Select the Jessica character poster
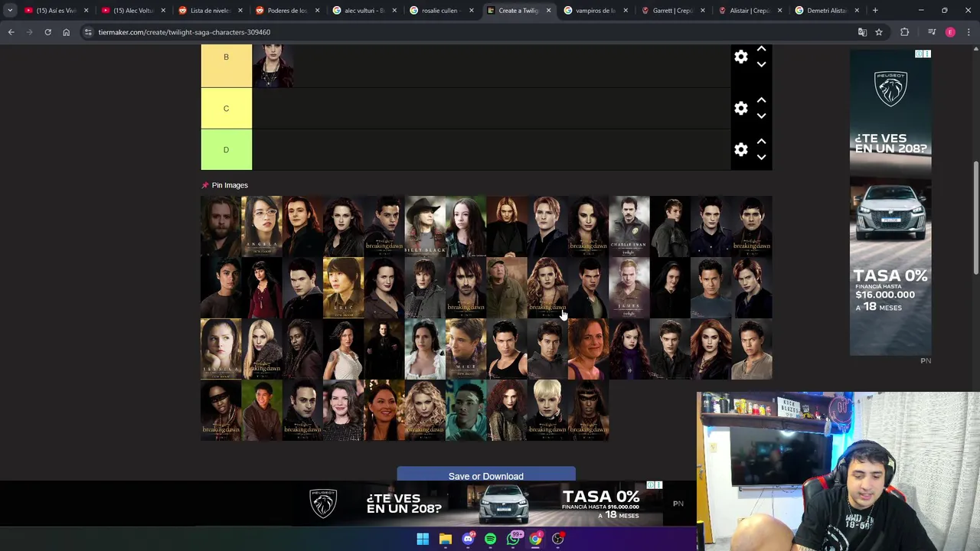The width and height of the screenshot is (980, 551). point(220,348)
